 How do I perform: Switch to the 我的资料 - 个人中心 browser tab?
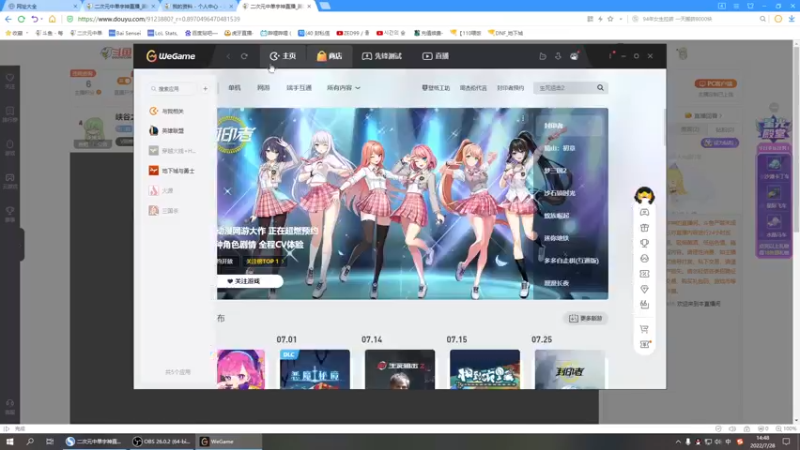tap(198, 6)
